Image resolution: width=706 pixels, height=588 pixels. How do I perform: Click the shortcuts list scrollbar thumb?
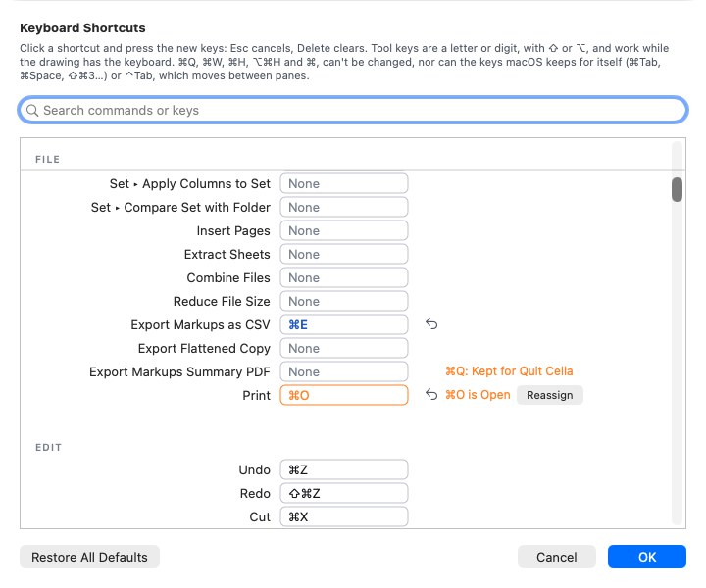click(x=677, y=190)
